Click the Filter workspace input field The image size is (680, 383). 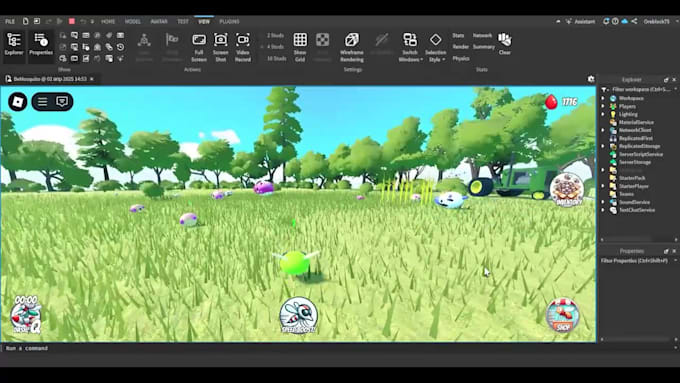[x=641, y=89]
